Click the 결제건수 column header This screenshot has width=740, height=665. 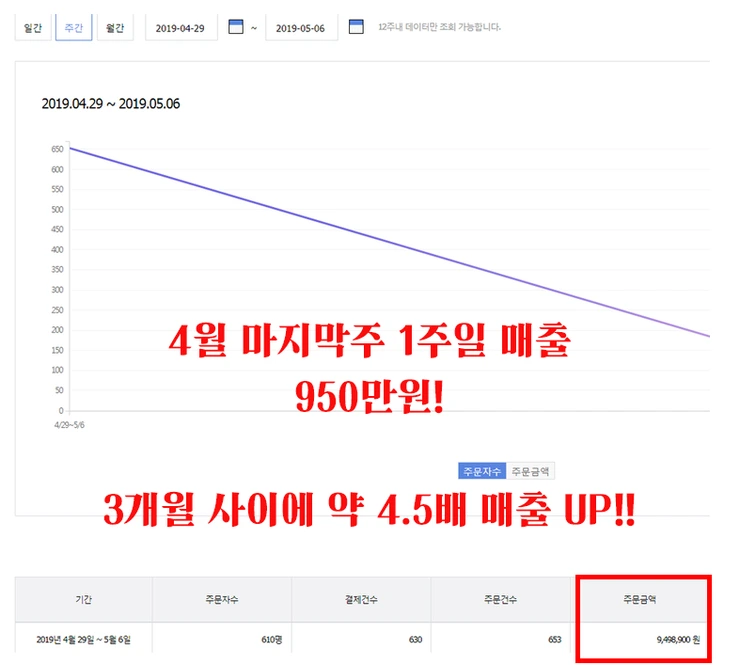[x=361, y=599]
